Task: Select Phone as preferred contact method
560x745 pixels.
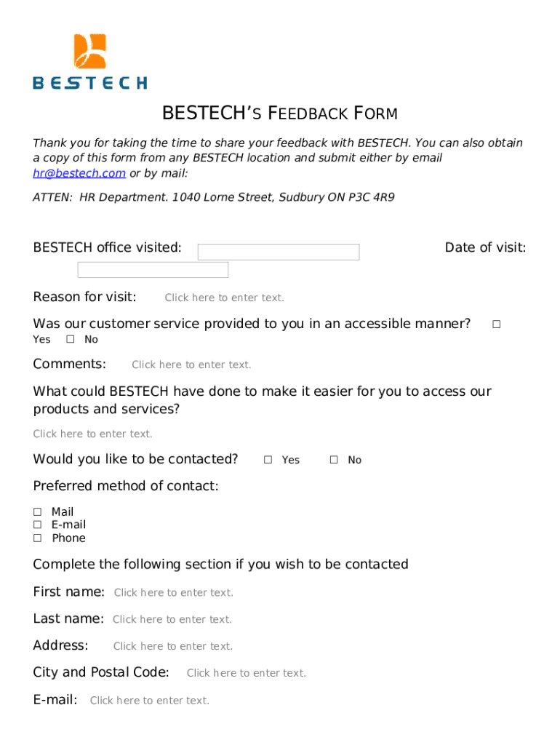Action: 37,538
